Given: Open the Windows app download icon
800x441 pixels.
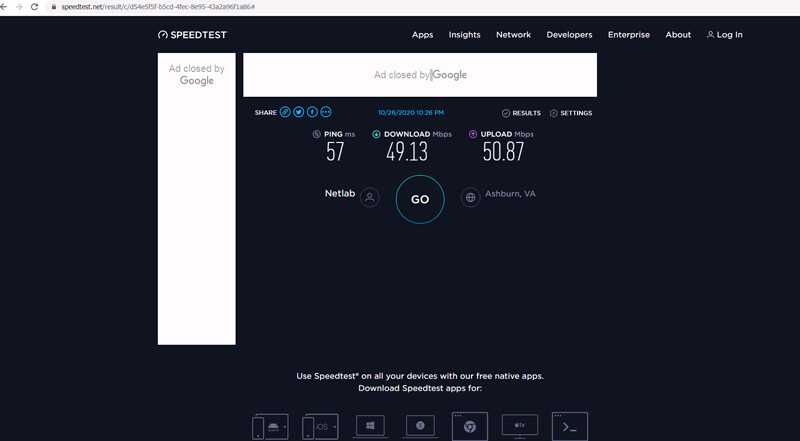Looking at the screenshot, I should 370,426.
